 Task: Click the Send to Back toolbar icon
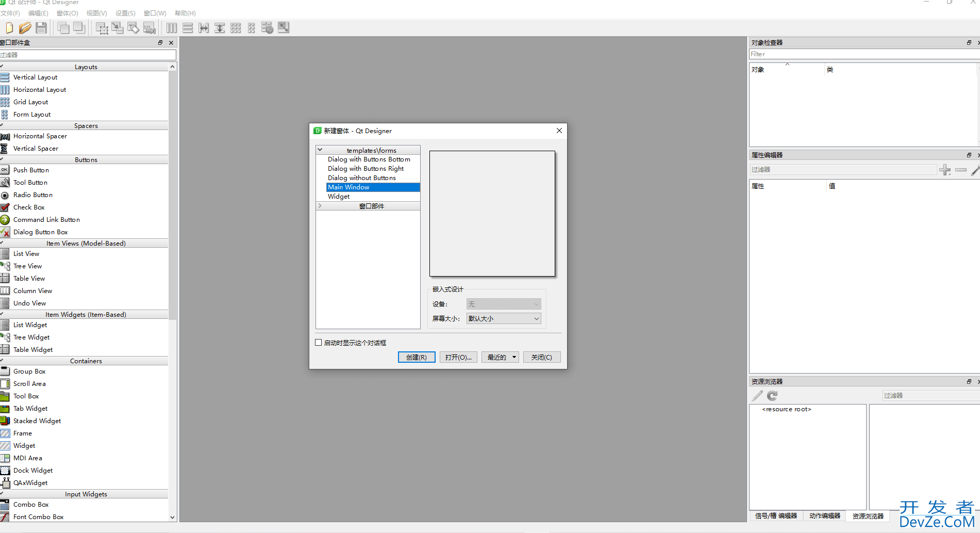tap(79, 28)
